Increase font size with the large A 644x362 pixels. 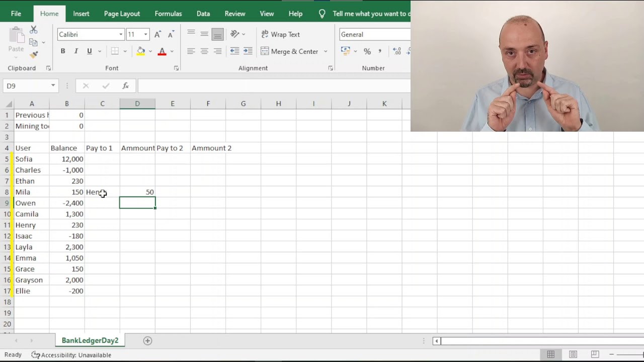[157, 34]
